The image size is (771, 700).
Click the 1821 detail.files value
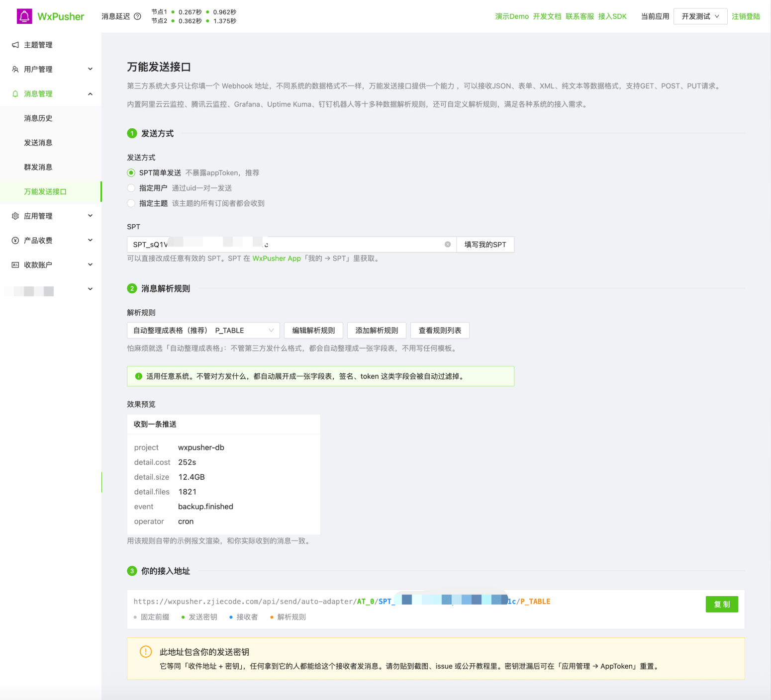(x=188, y=492)
